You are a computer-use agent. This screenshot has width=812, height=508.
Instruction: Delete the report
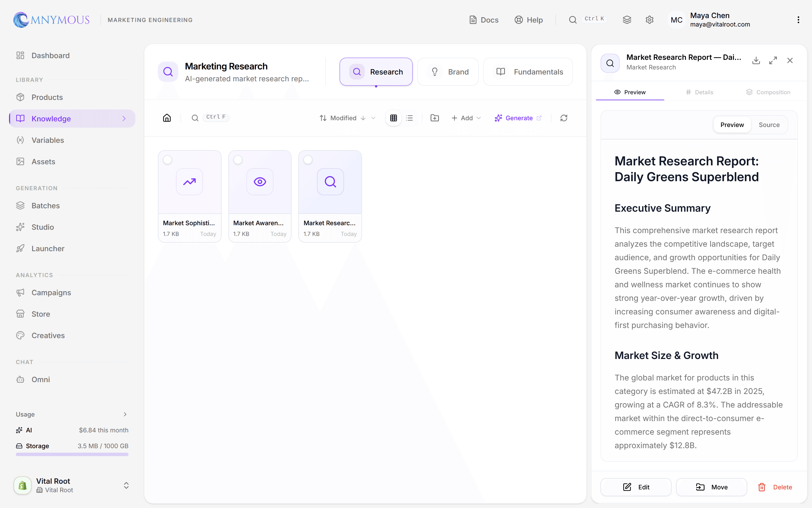pos(775,487)
